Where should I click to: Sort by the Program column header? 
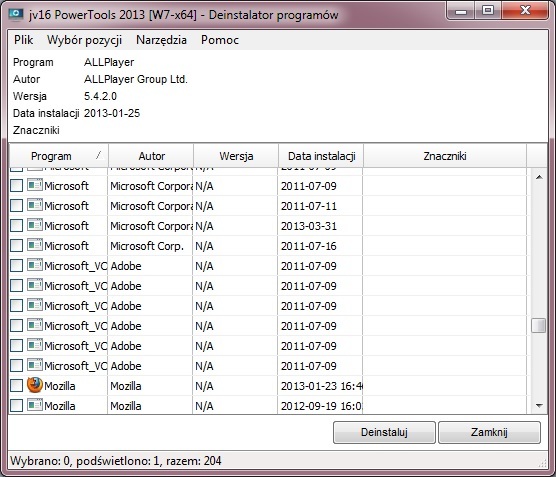click(x=58, y=156)
